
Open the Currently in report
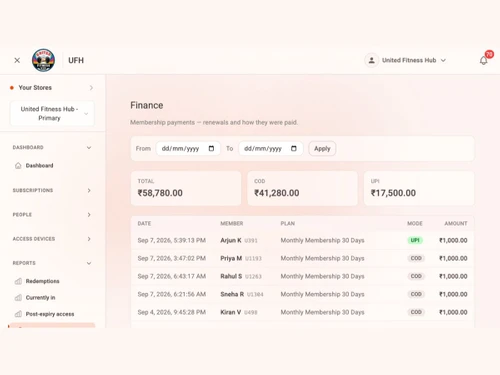[x=40, y=297]
